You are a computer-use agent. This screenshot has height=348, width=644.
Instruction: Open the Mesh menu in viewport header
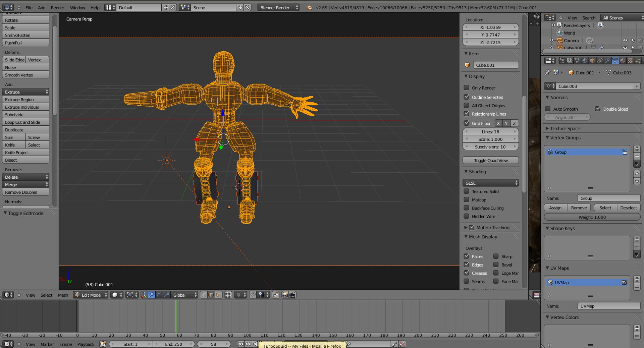63,295
